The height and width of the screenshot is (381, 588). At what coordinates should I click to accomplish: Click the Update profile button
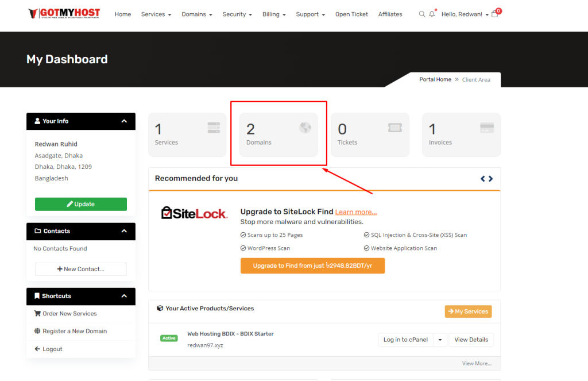pos(80,204)
